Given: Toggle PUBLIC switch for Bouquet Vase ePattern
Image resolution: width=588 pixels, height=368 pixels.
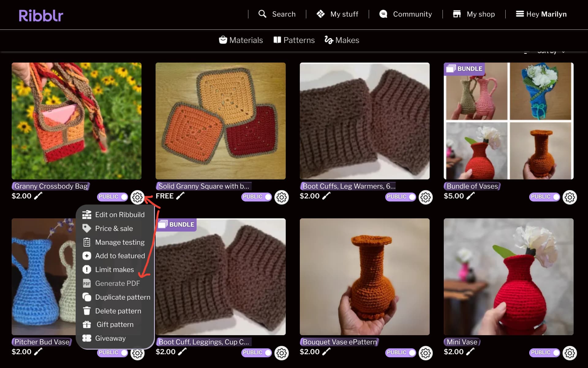Looking at the screenshot, I should pyautogui.click(x=401, y=352).
